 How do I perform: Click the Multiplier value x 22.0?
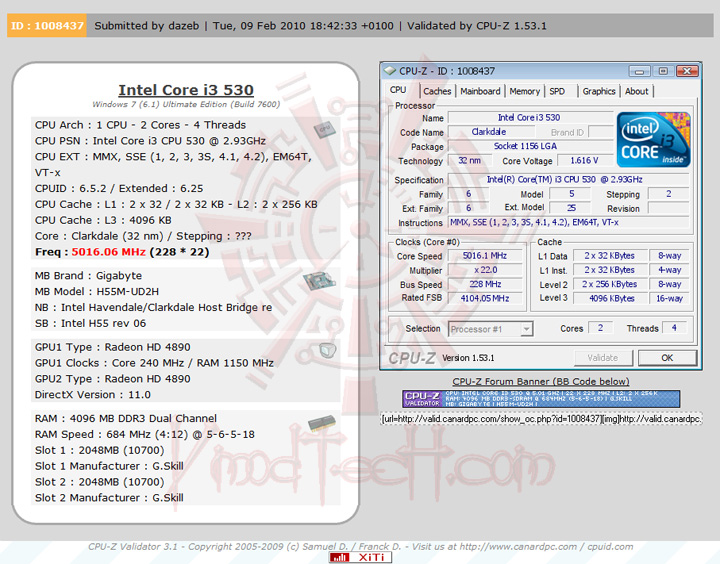coord(485,270)
